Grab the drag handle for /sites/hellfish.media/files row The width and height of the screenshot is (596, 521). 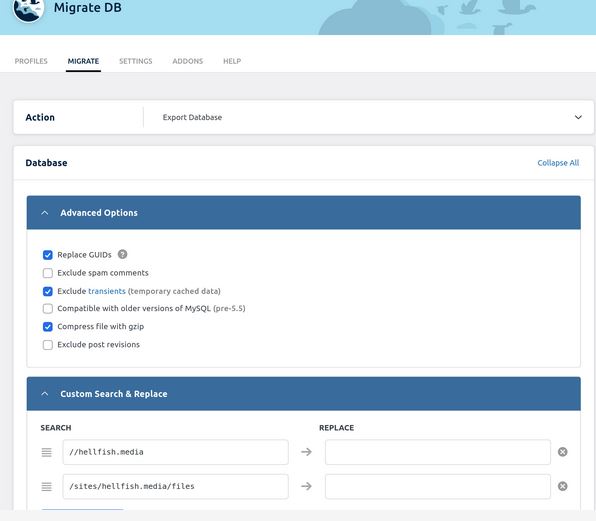pyautogui.click(x=46, y=486)
